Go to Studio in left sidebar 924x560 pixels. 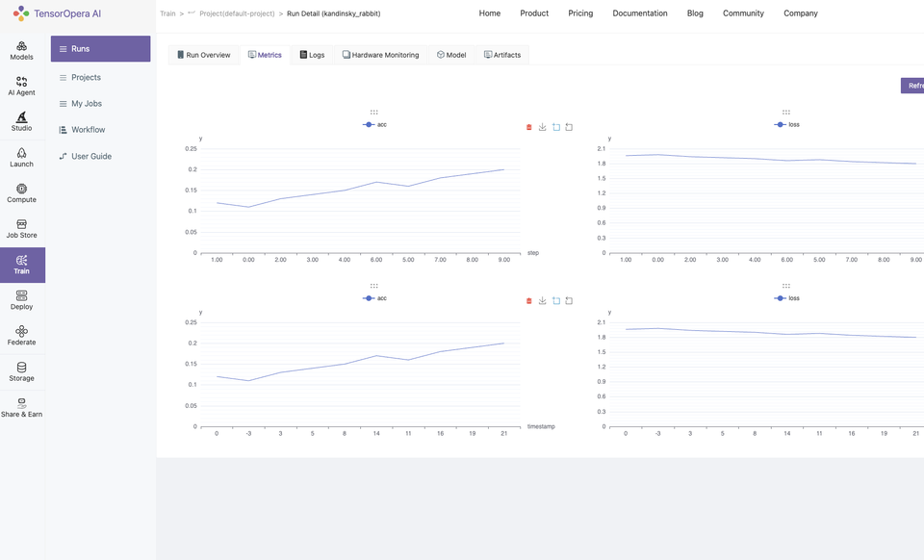(21, 121)
